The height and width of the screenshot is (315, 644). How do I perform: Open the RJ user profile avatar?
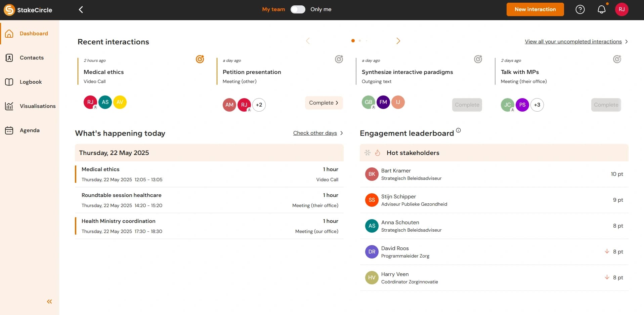click(x=621, y=9)
